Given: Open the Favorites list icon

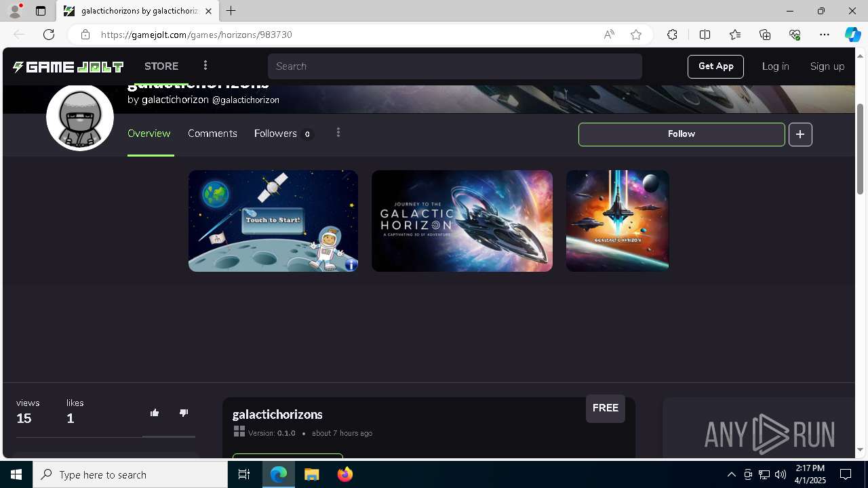Looking at the screenshot, I should (735, 35).
